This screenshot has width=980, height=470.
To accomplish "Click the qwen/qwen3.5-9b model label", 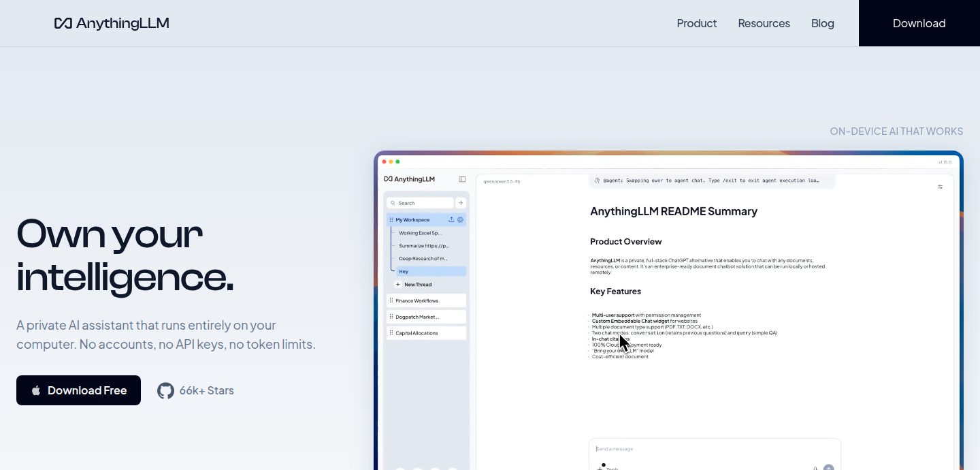I will [502, 182].
